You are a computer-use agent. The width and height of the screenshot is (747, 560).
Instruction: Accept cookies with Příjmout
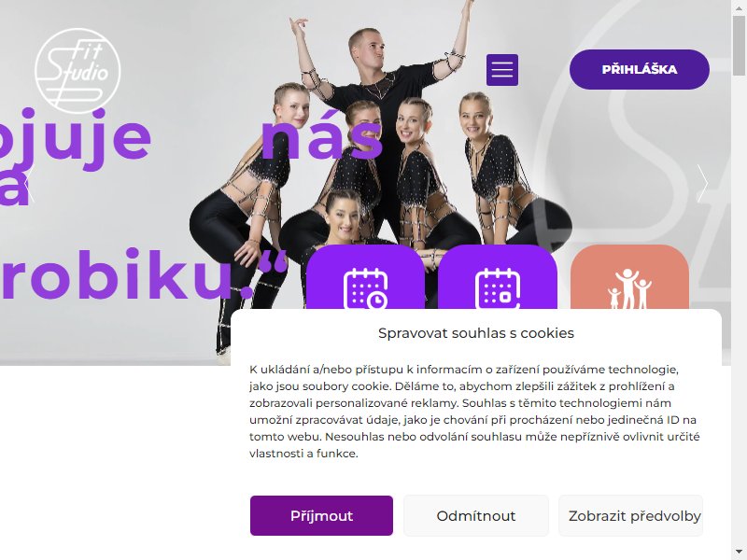(321, 516)
